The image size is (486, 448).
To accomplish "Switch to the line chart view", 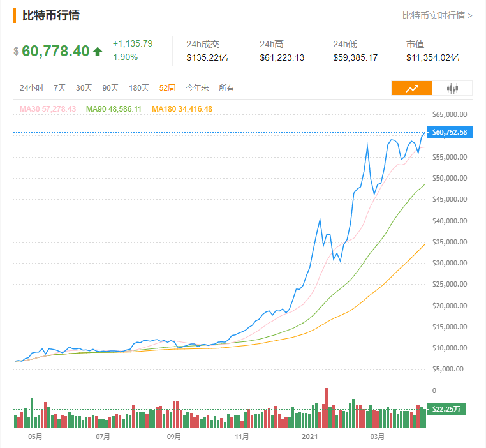I will click(x=411, y=88).
